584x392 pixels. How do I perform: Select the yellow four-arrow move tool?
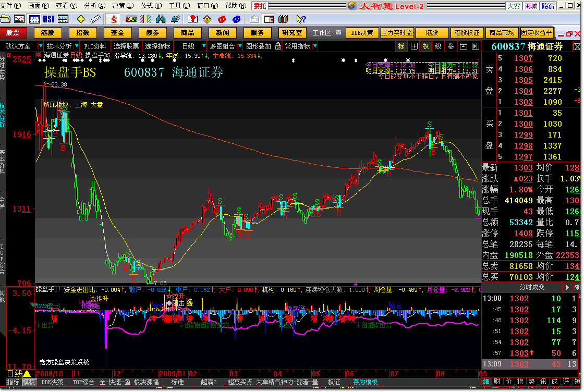pos(81,19)
